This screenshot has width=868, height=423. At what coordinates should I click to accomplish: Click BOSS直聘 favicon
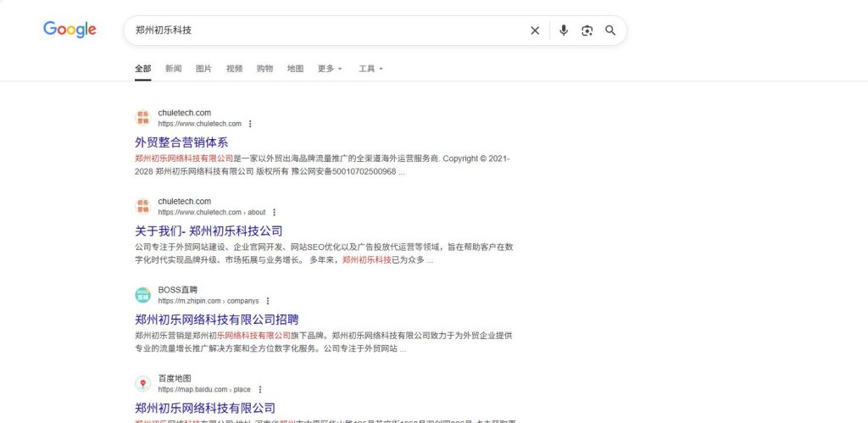(x=142, y=295)
